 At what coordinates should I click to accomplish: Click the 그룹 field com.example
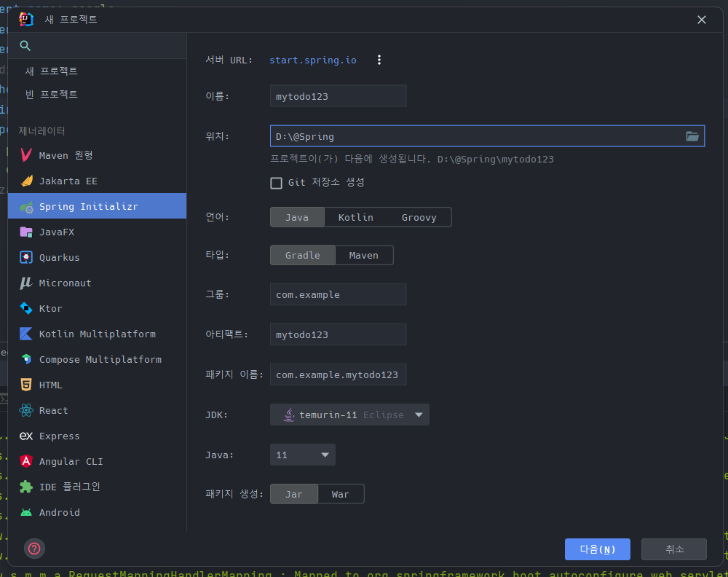pyautogui.click(x=338, y=294)
